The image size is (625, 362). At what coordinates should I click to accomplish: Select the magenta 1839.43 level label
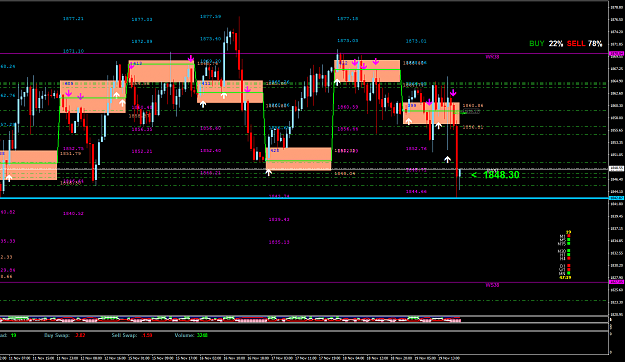pyautogui.click(x=279, y=220)
